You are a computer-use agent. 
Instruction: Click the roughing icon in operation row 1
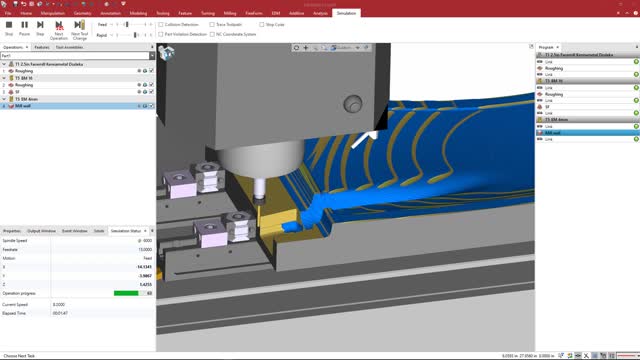coord(11,71)
